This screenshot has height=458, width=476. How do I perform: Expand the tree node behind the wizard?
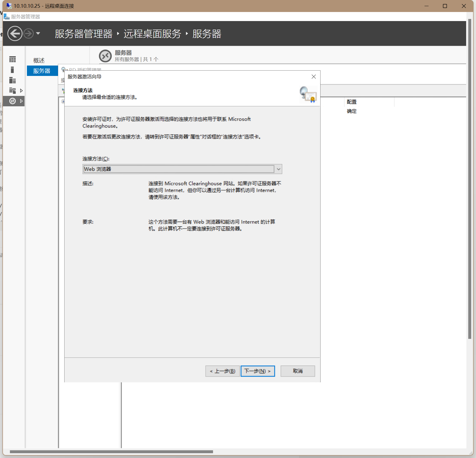[63, 102]
